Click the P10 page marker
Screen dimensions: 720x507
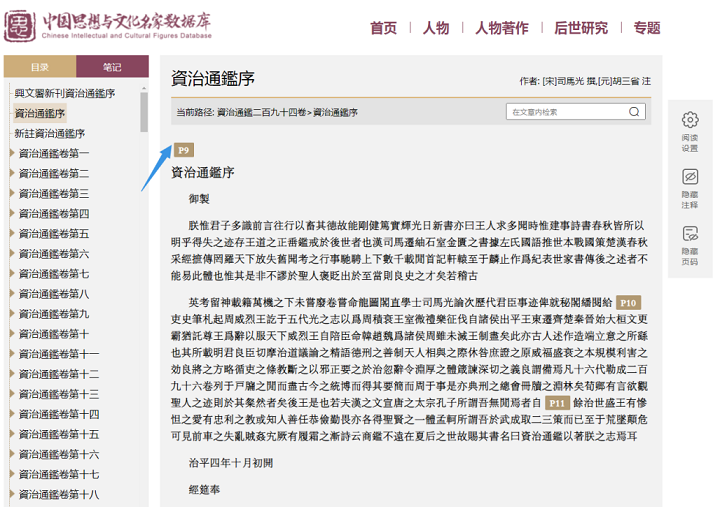point(628,302)
